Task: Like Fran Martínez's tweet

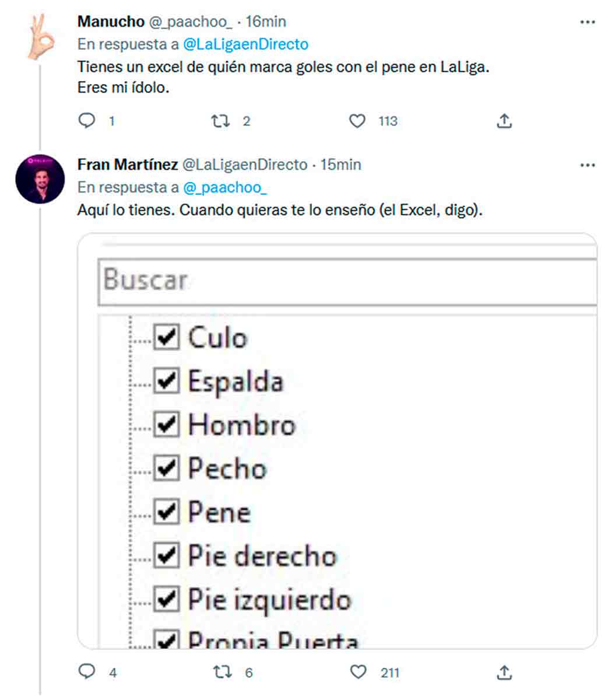Action: click(358, 672)
